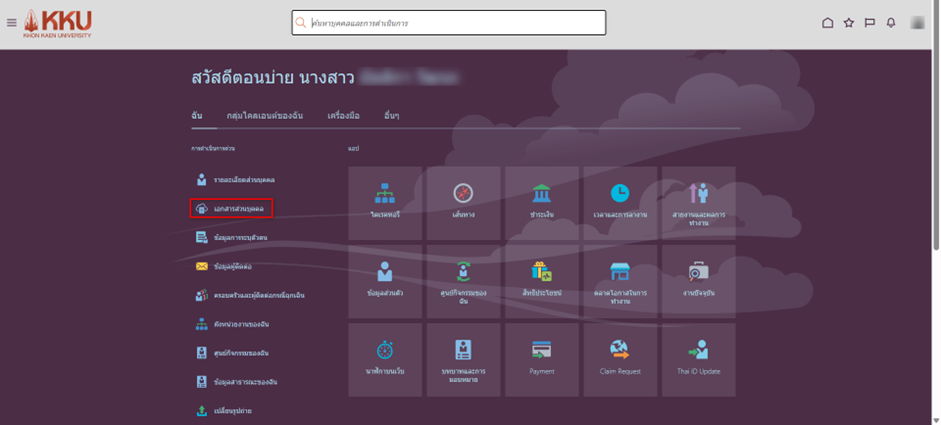
Task: Click the search box in header
Action: (x=450, y=23)
